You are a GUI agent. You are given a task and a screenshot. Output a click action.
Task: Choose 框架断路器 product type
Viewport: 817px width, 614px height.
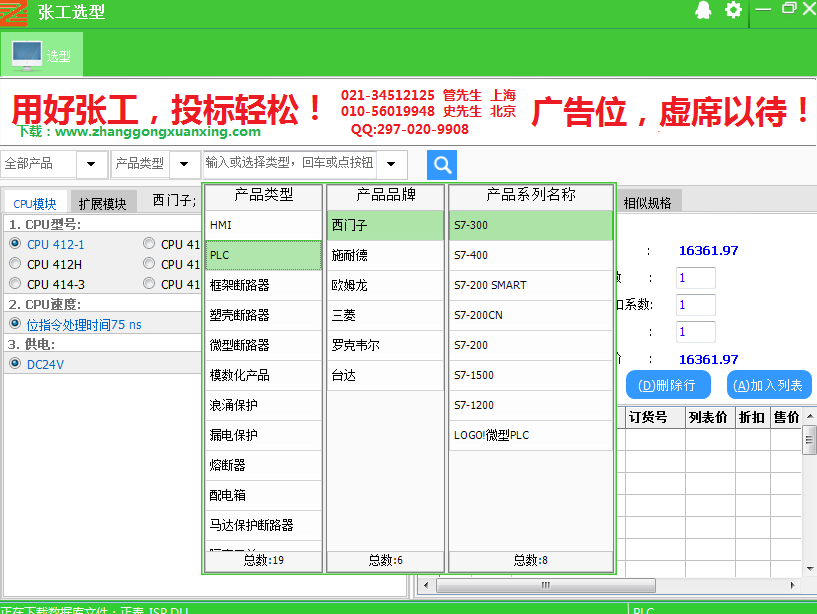[264, 285]
